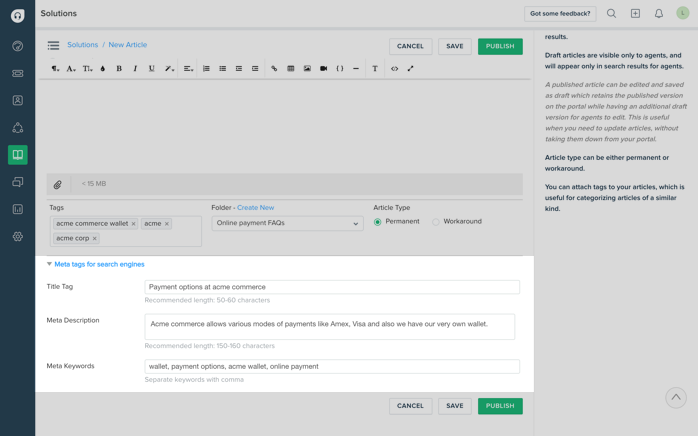Select the Permanent article type
Image resolution: width=698 pixels, height=436 pixels.
click(378, 222)
